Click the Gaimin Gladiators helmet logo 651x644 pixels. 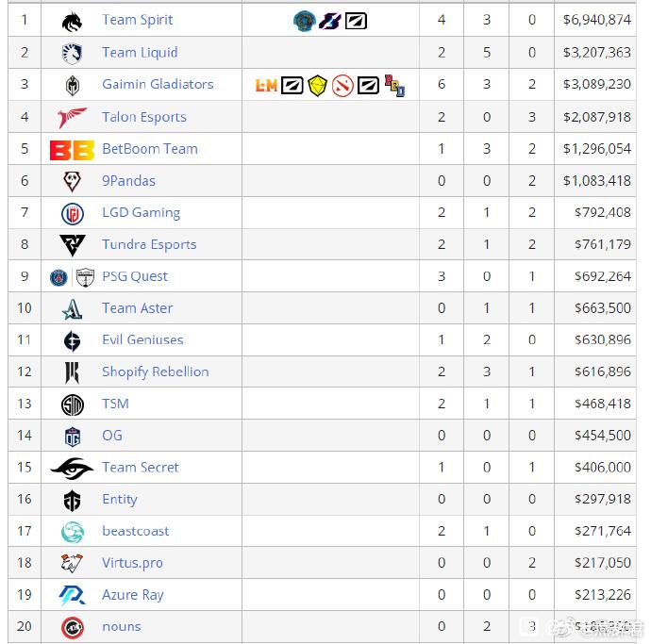73,86
